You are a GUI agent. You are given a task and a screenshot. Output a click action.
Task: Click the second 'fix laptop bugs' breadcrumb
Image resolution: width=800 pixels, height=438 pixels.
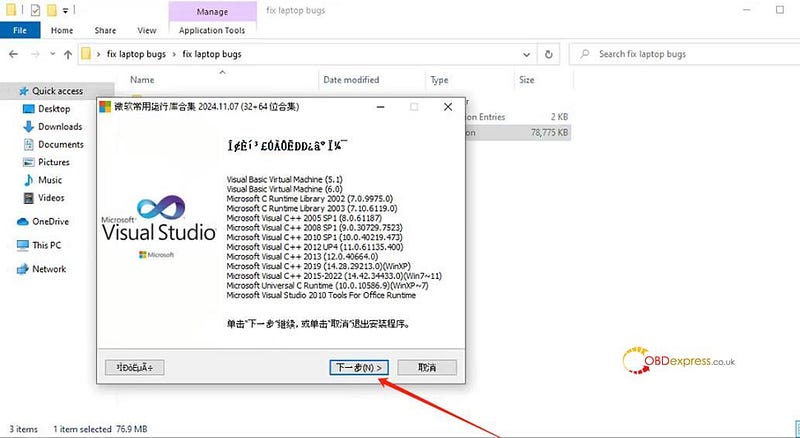(x=212, y=54)
